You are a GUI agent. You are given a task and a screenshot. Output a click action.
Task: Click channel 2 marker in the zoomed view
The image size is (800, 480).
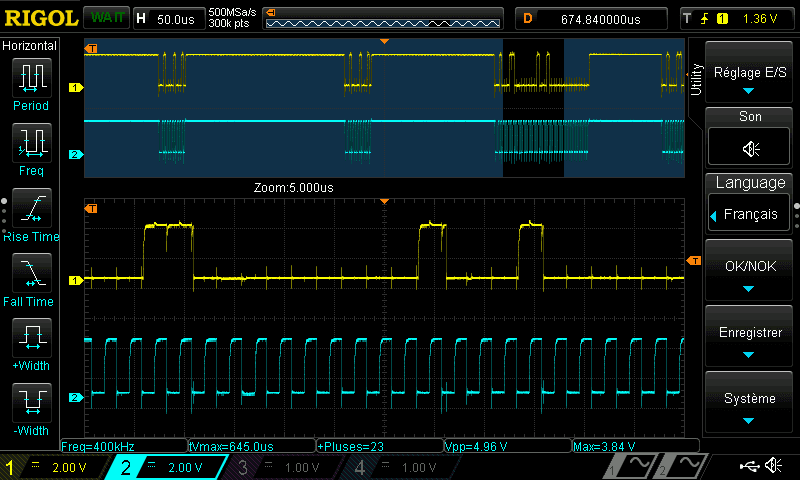point(76,397)
